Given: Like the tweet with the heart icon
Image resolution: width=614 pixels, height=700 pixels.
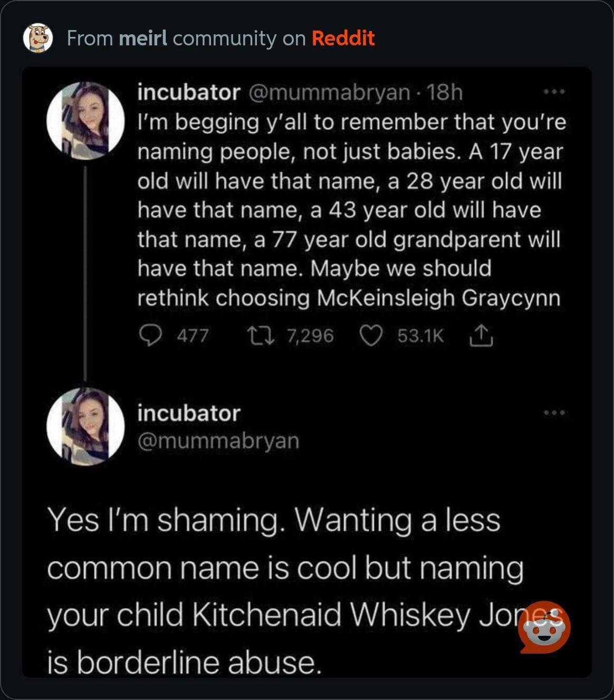Looking at the screenshot, I should tap(370, 335).
